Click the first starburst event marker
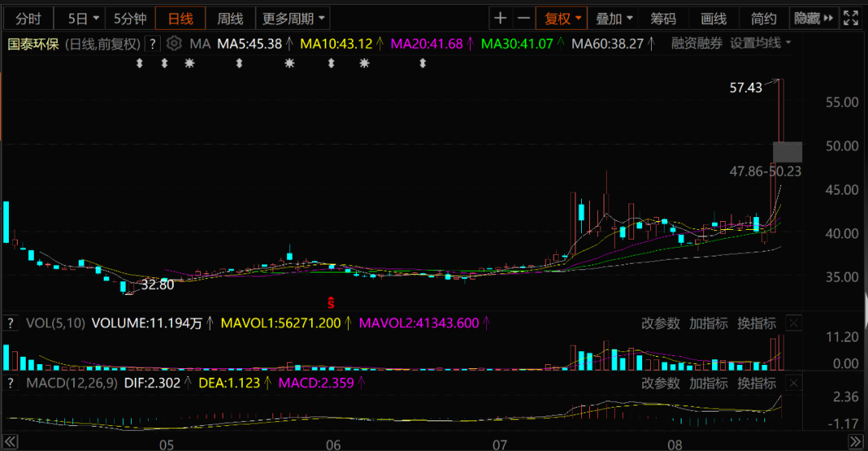 (x=190, y=64)
